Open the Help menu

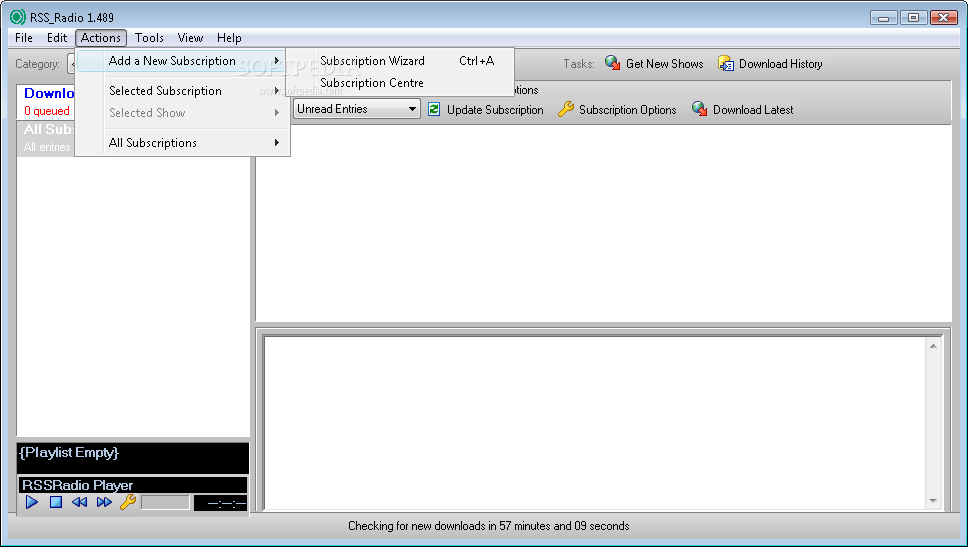point(229,38)
